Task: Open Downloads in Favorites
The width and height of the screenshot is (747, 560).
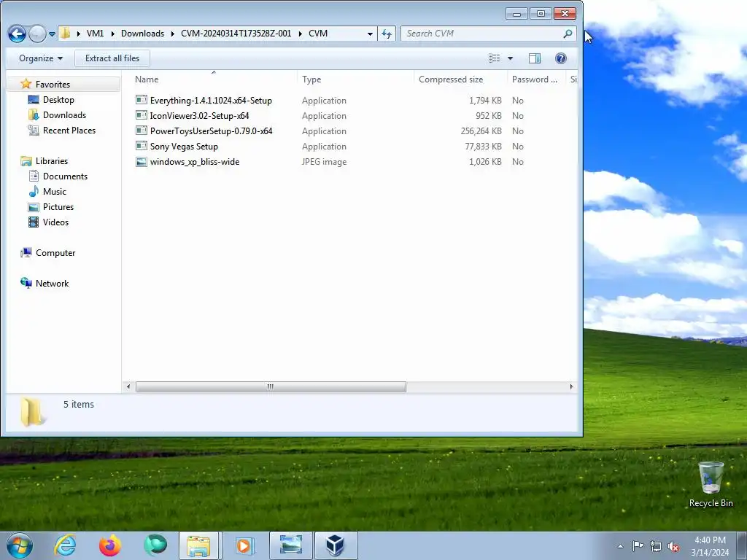Action: 64,114
